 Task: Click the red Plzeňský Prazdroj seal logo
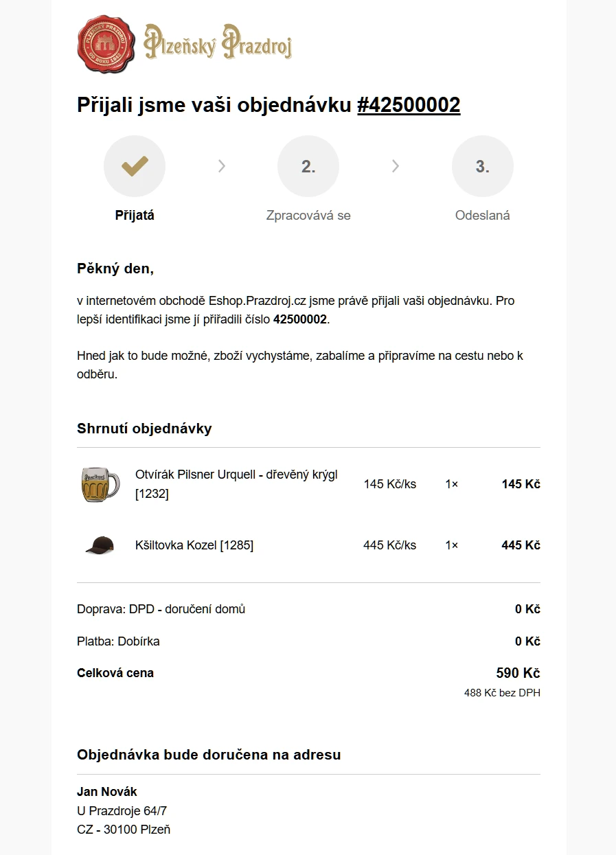[x=105, y=43]
